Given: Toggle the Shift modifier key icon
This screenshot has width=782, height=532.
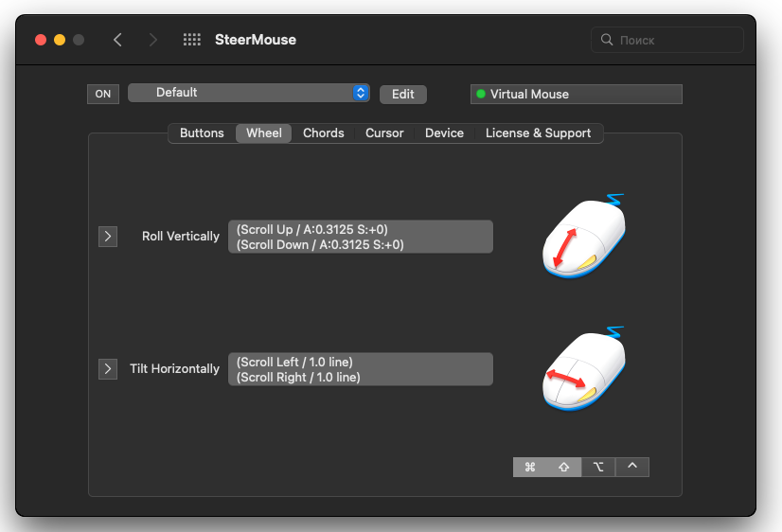Looking at the screenshot, I should click(x=564, y=467).
